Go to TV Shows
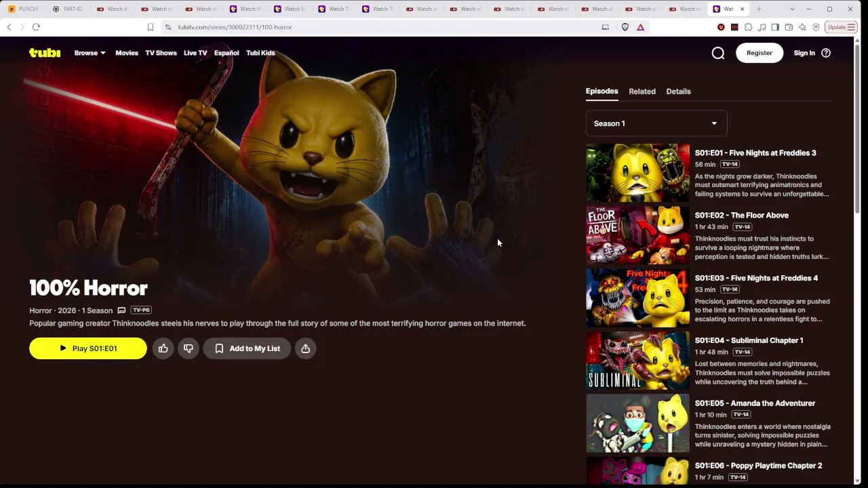Image resolution: width=868 pixels, height=488 pixels. pos(161,53)
